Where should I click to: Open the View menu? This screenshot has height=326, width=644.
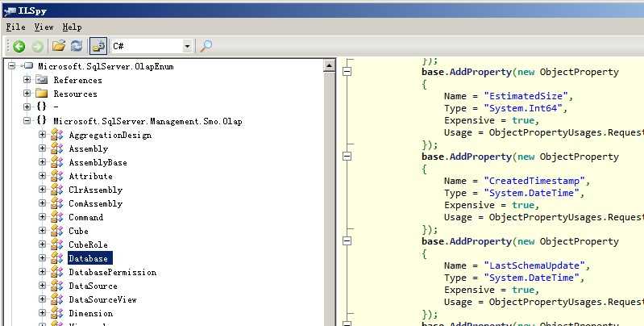[44, 27]
